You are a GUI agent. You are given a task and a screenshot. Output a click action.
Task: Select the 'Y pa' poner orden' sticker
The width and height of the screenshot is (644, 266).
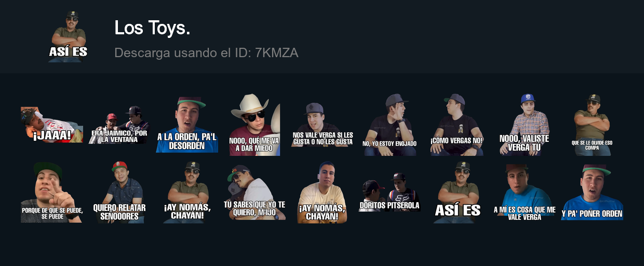tap(592, 192)
